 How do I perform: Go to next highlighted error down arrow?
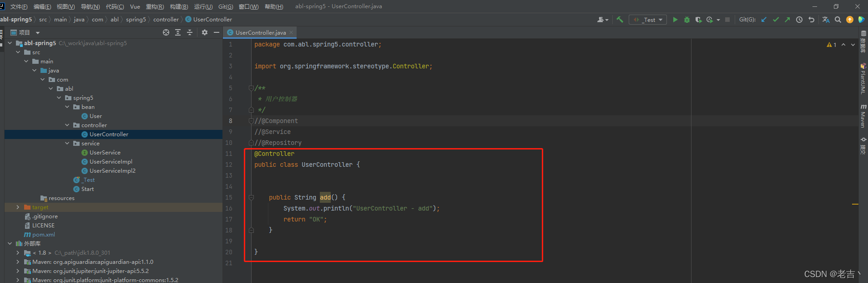[x=853, y=45]
